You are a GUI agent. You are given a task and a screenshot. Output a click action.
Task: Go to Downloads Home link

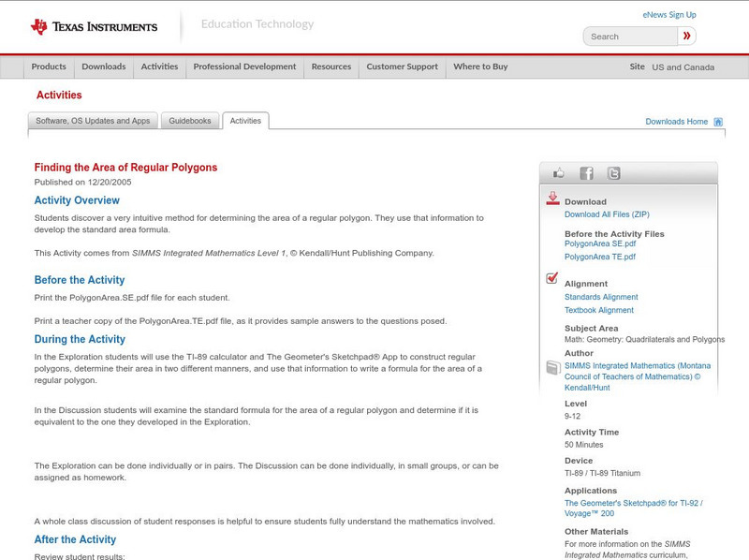point(676,122)
